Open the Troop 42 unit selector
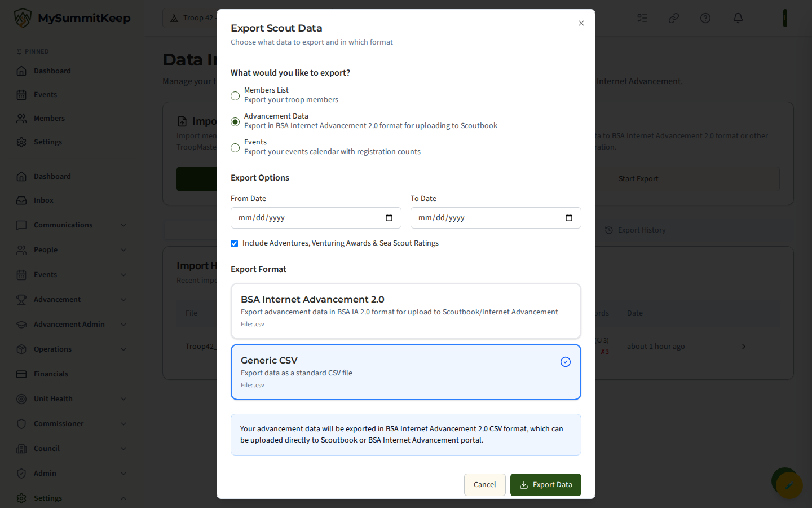This screenshot has height=508, width=812. [190, 18]
